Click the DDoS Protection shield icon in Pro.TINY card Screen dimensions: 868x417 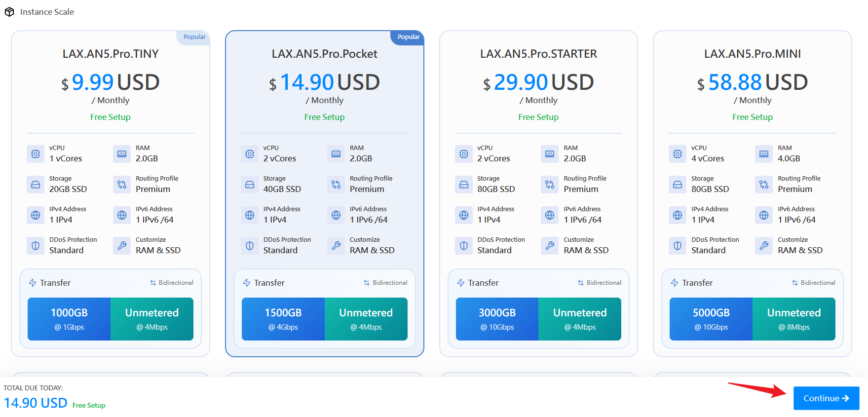pos(36,246)
